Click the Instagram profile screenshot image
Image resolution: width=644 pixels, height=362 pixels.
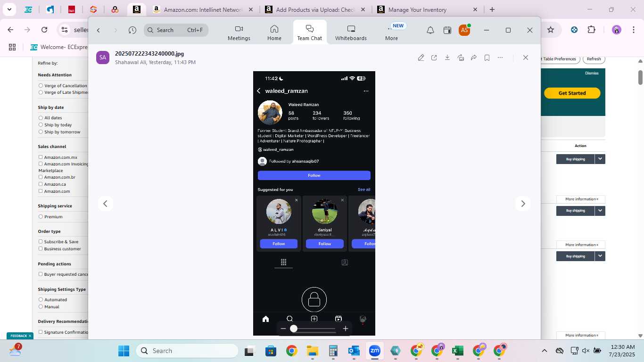314,203
